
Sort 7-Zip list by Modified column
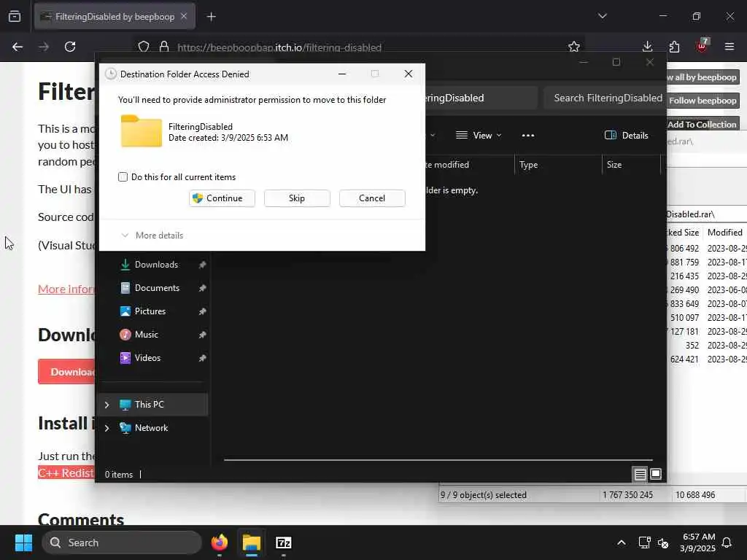(724, 233)
